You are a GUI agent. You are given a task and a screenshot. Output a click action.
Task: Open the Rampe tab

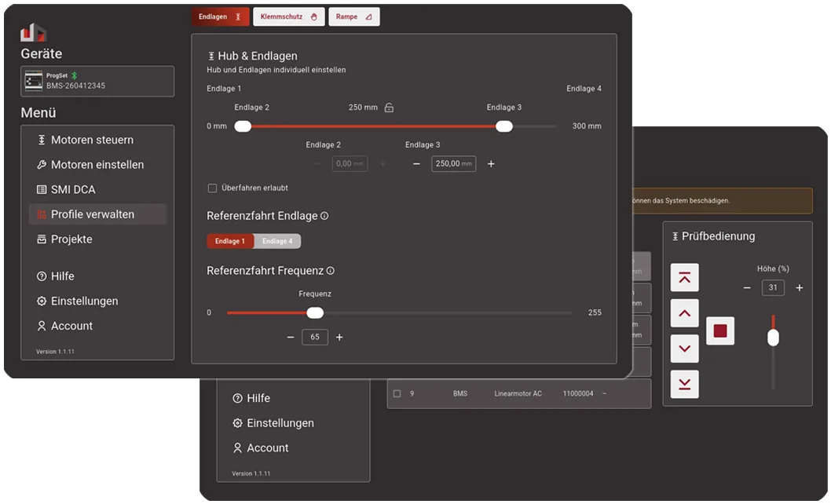click(x=354, y=17)
